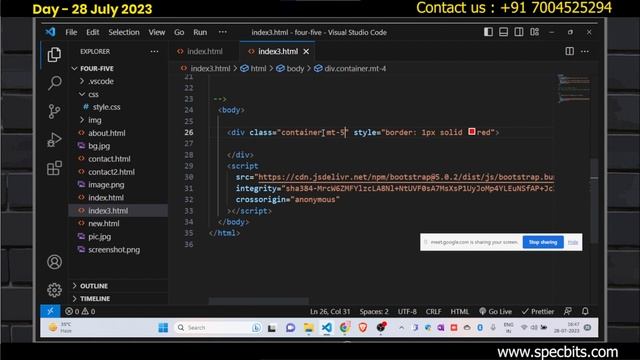Open the Explorer view in activity bar

pos(54,55)
